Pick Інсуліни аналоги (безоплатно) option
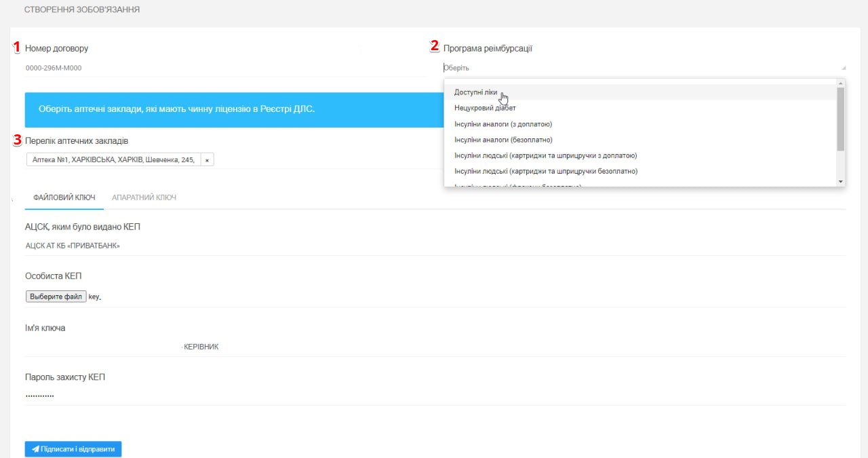The height and width of the screenshot is (458, 868). click(503, 140)
